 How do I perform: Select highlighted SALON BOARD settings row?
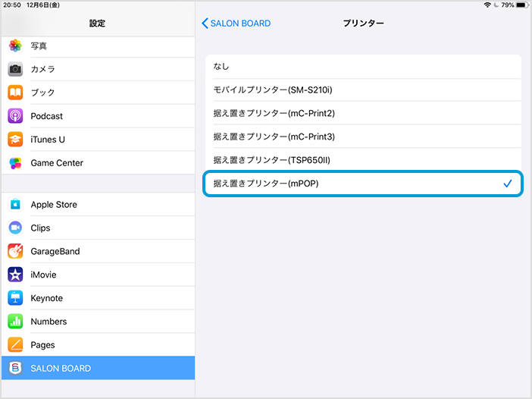point(98,368)
